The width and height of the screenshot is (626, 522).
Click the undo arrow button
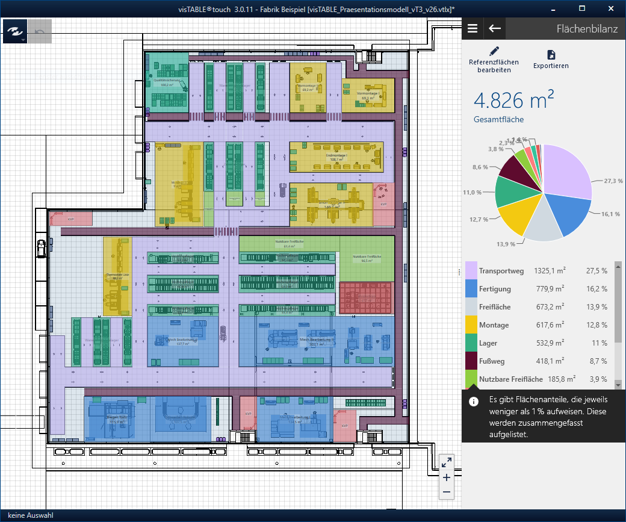40,31
